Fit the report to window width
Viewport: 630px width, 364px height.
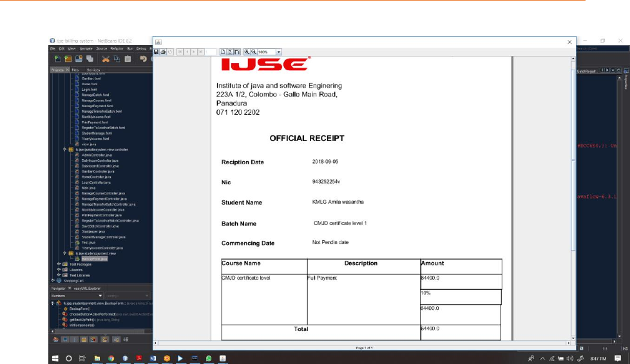tap(237, 52)
